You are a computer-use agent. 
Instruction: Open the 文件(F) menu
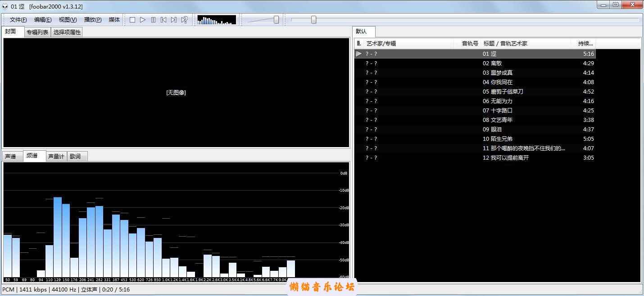click(18, 20)
